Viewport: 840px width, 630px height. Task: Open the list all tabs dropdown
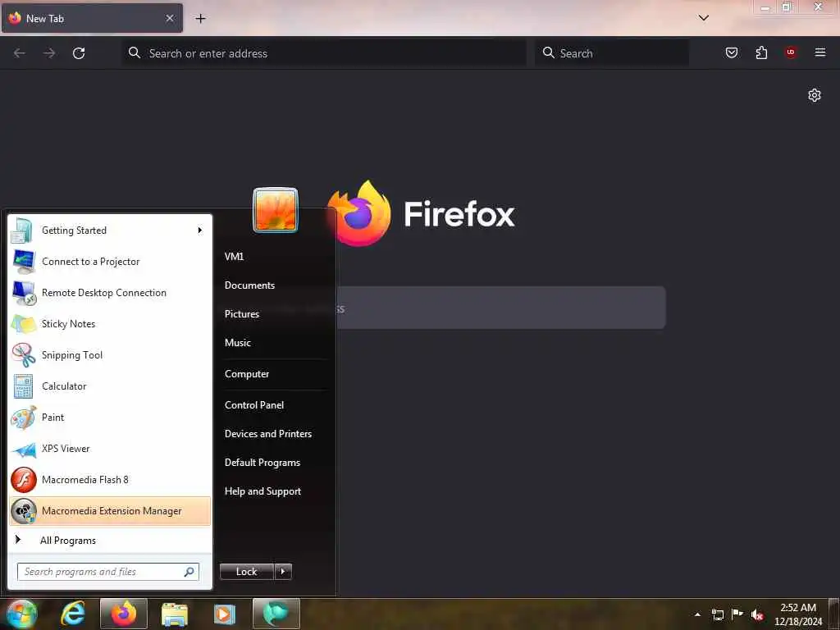703,18
